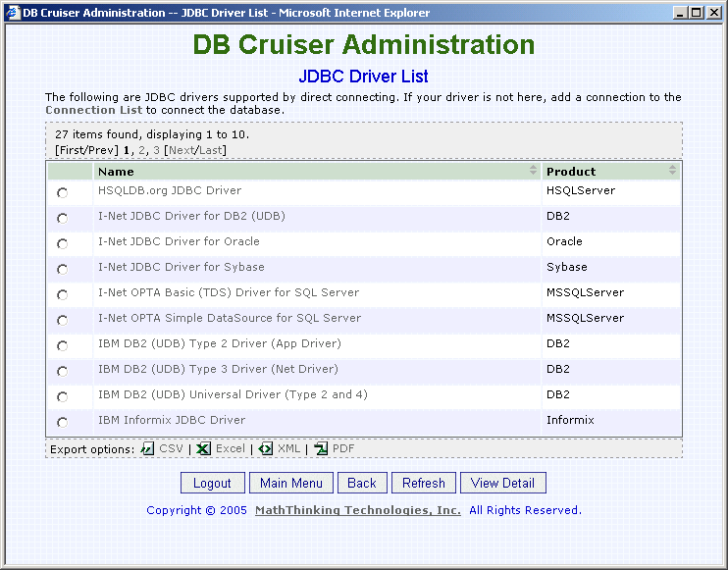The width and height of the screenshot is (728, 570).
Task: Click the CSV export icon
Action: point(147,448)
